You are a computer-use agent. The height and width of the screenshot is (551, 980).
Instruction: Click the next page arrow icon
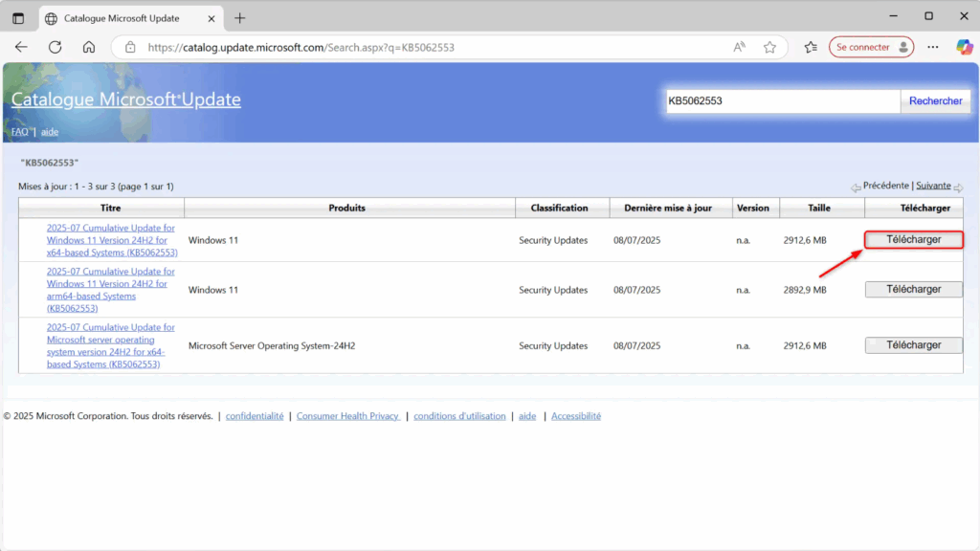click(958, 187)
